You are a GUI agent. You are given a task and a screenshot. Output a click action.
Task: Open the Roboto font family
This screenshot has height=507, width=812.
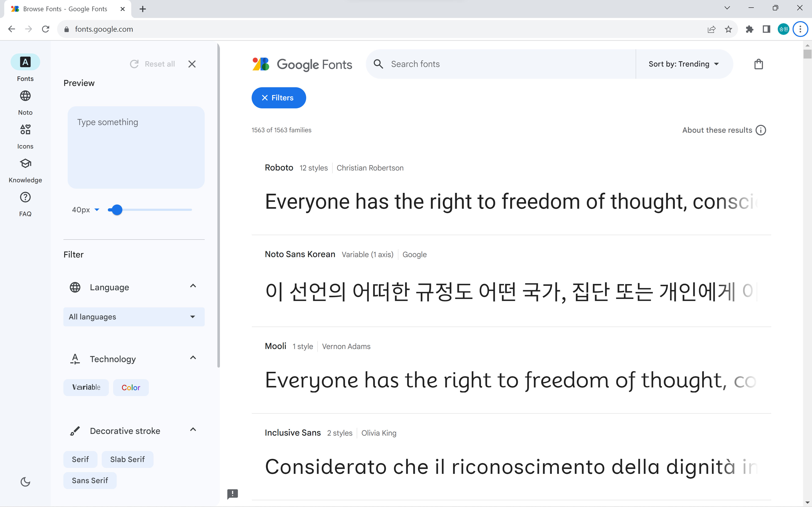[x=279, y=168]
